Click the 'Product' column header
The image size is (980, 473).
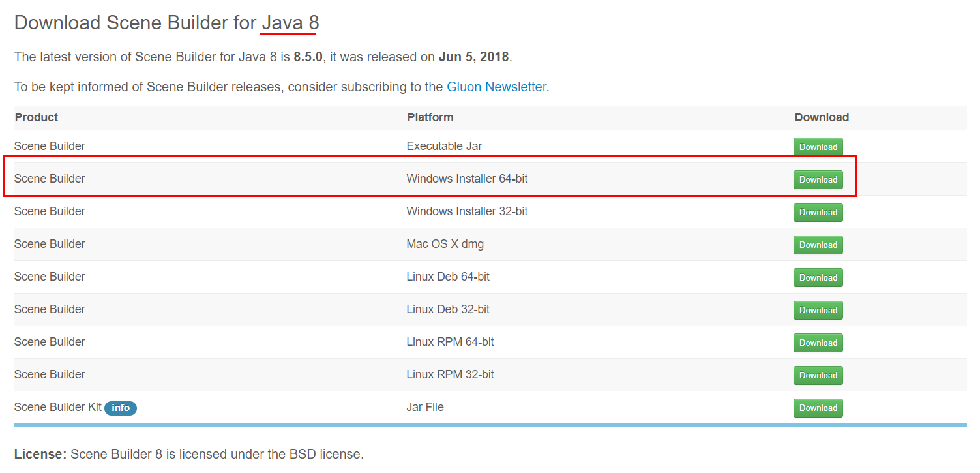pos(37,117)
